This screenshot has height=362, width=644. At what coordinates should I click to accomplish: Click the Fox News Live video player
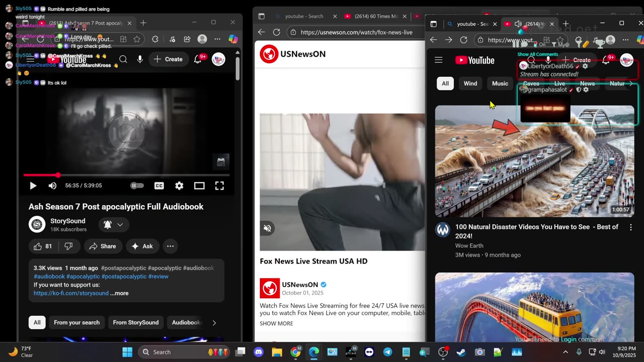tap(342, 182)
